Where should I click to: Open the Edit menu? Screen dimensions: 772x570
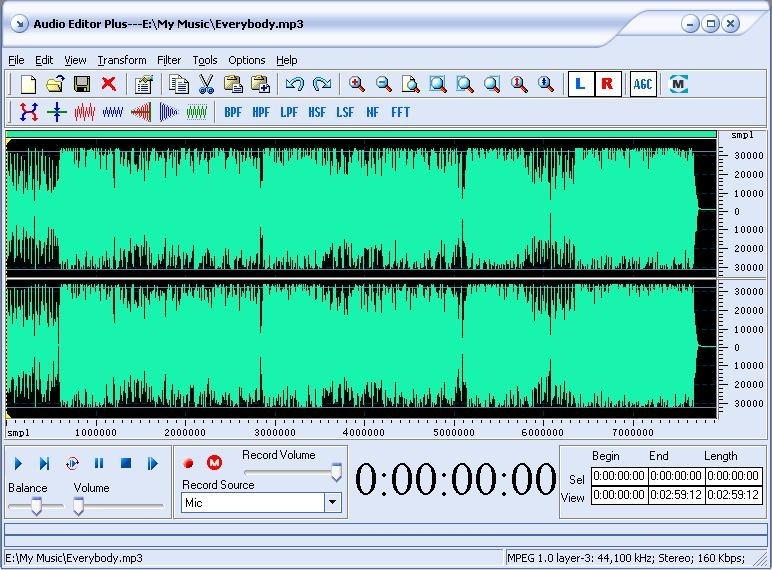(x=44, y=60)
